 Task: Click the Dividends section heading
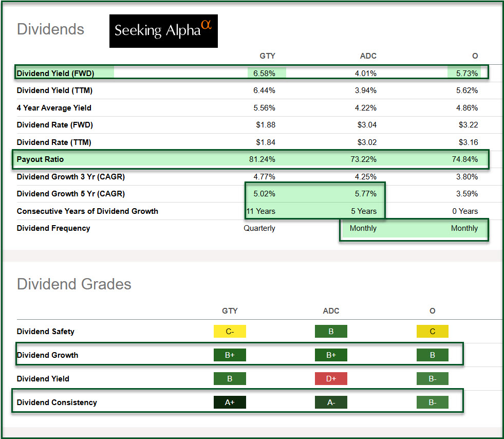click(x=50, y=29)
